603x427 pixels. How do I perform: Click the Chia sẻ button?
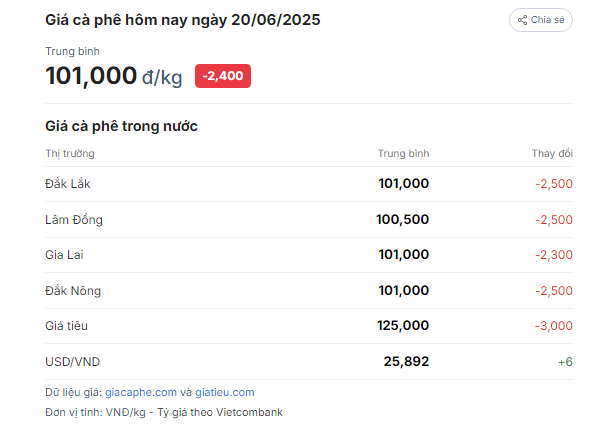tap(541, 20)
